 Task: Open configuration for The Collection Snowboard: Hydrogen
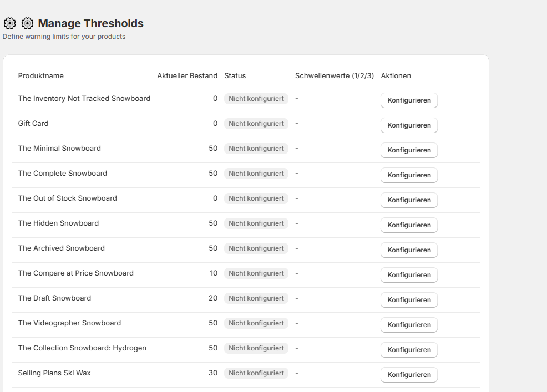click(x=409, y=350)
